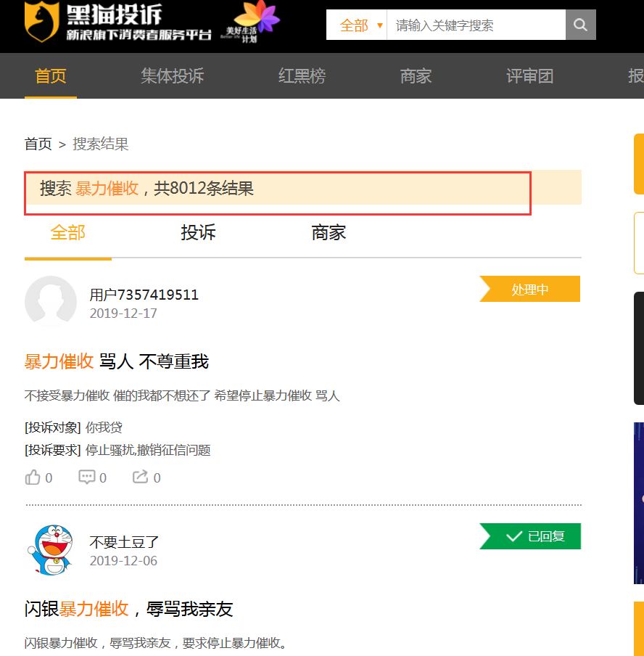Click date 2019-12-06 under 不要土豆了
This screenshot has width=644, height=656.
pos(123,561)
